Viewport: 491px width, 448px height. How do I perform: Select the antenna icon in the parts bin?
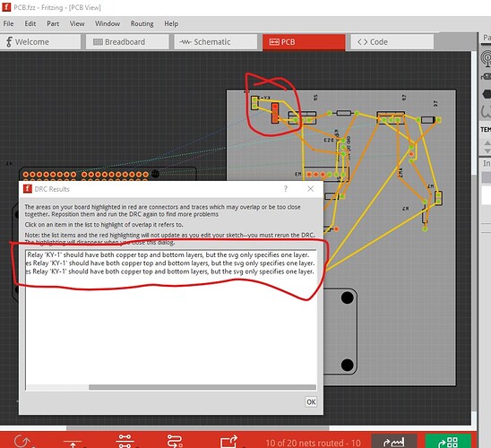pyautogui.click(x=487, y=58)
